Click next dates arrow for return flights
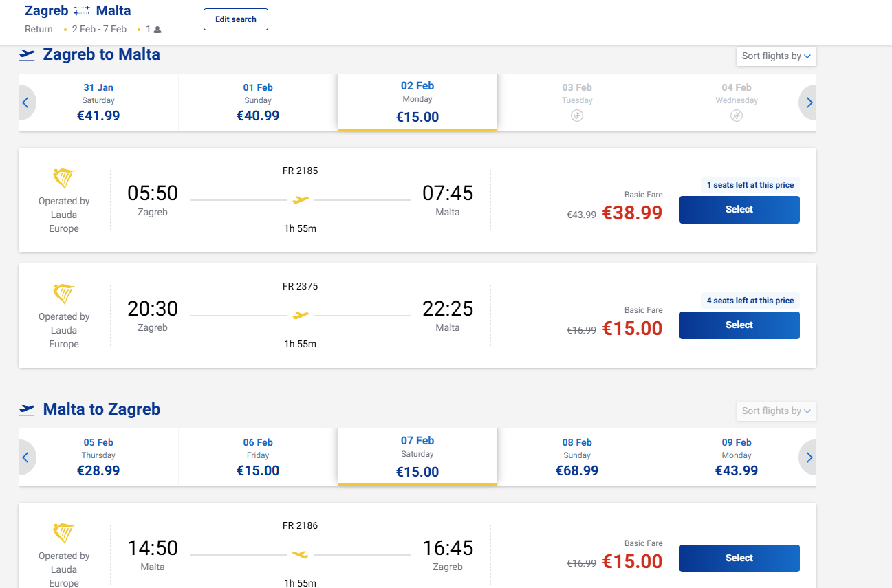Image resolution: width=892 pixels, height=588 pixels. click(x=809, y=457)
